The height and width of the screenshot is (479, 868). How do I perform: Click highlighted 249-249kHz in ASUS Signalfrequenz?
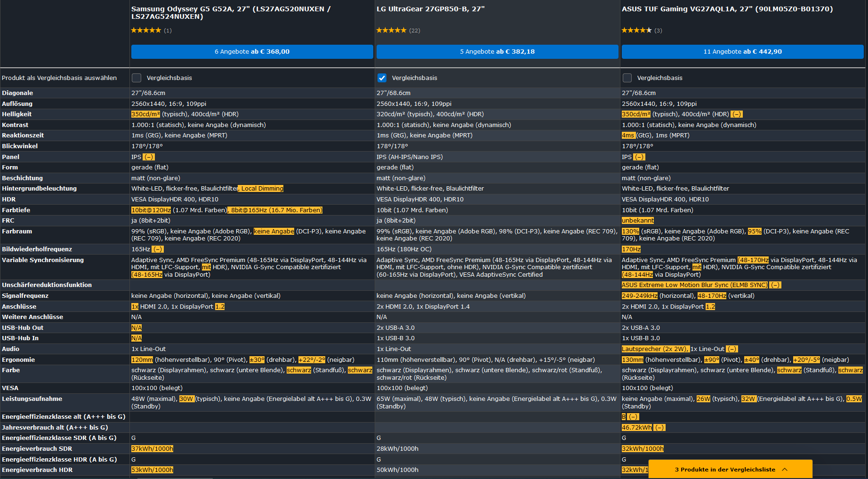(640, 296)
